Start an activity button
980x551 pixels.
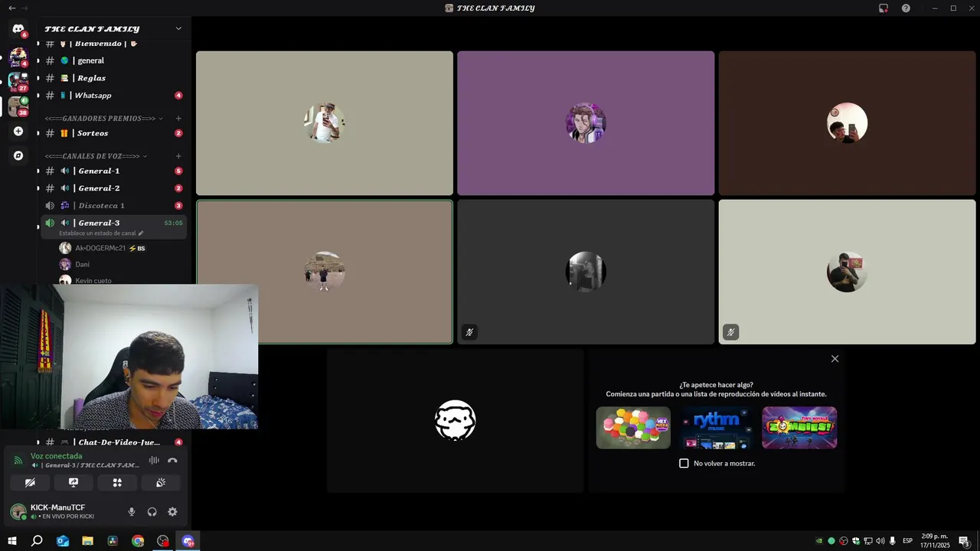tap(117, 483)
